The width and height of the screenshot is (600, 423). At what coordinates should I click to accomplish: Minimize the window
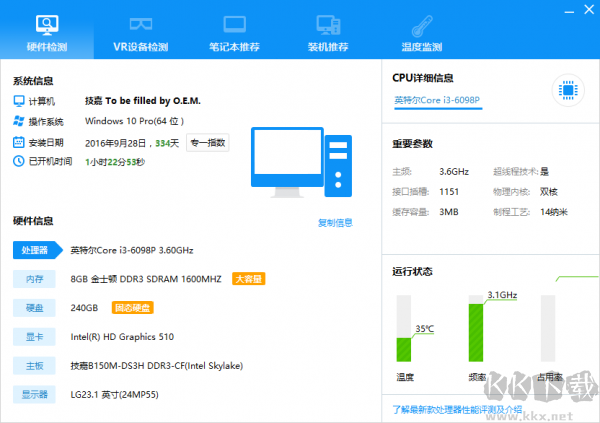(569, 11)
